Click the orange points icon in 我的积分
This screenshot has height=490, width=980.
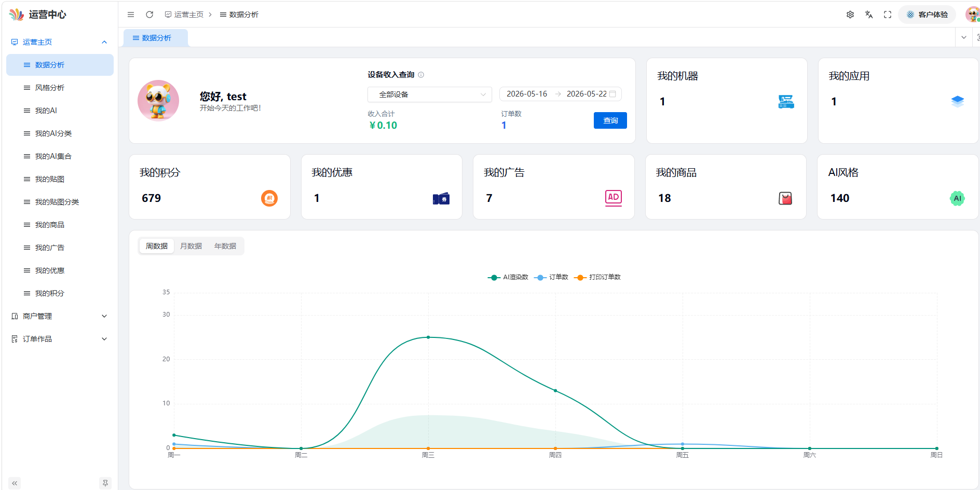coord(269,198)
